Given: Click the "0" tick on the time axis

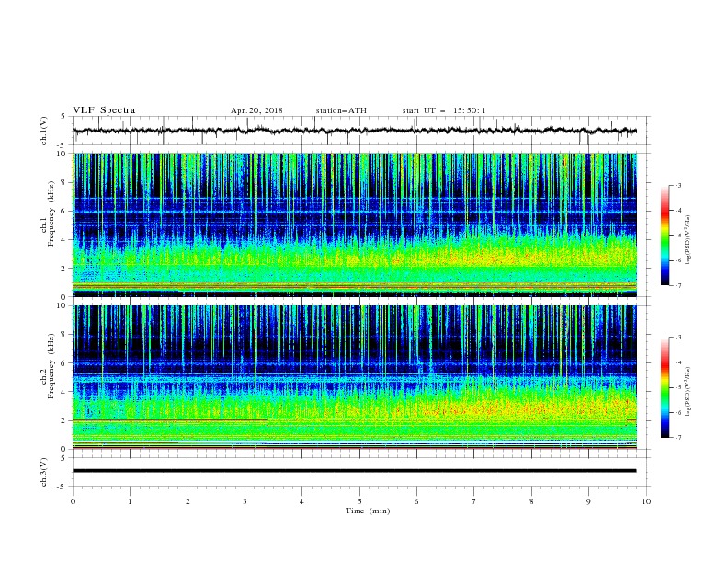Looking at the screenshot, I should point(73,501).
